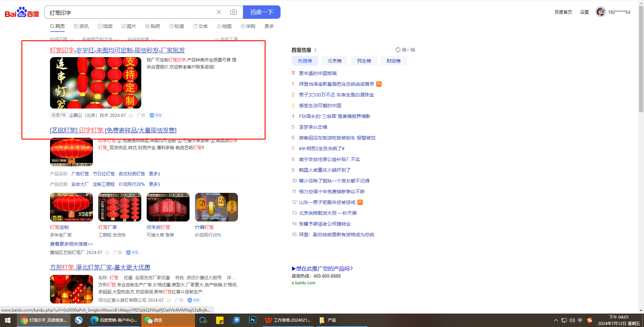Click the 保障 badge under 河北红紫斗宫灯有限公司

coord(194,300)
